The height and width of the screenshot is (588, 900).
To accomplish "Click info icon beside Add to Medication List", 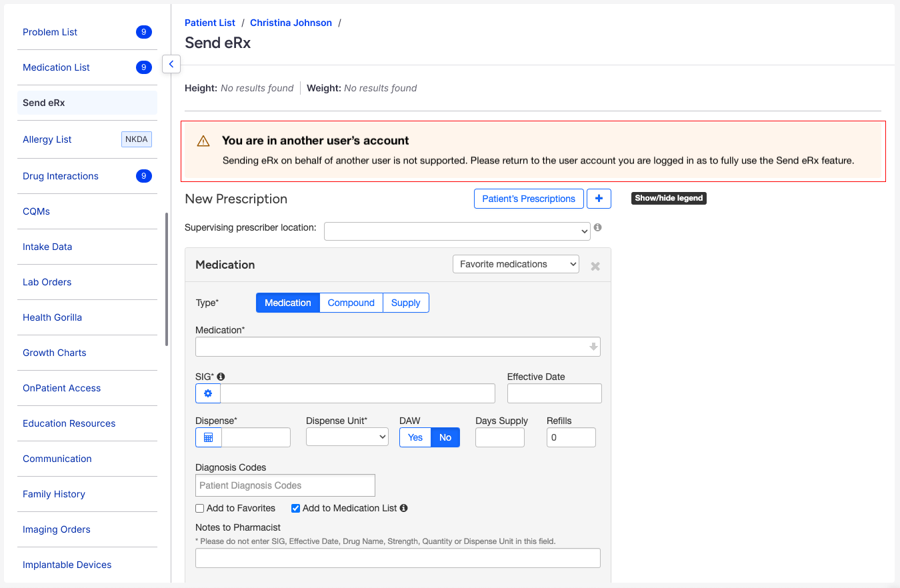I will (404, 508).
